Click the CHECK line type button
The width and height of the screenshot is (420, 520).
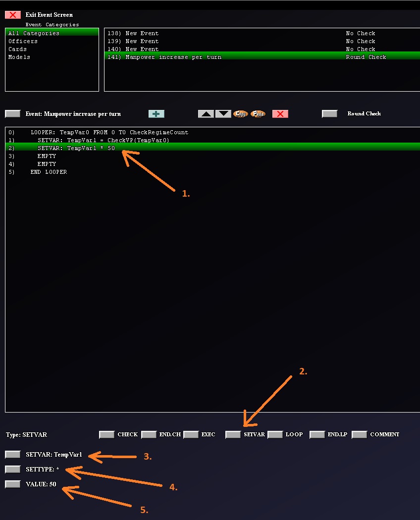pyautogui.click(x=107, y=434)
